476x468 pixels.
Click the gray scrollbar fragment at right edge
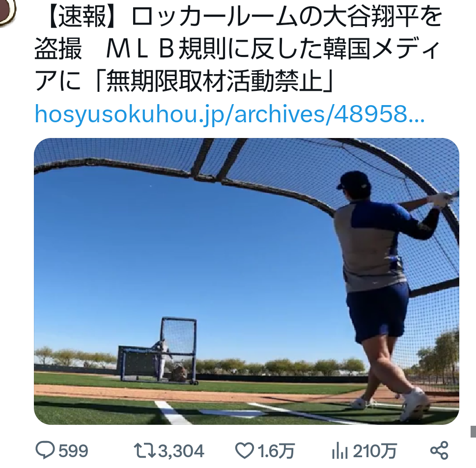click(473, 432)
